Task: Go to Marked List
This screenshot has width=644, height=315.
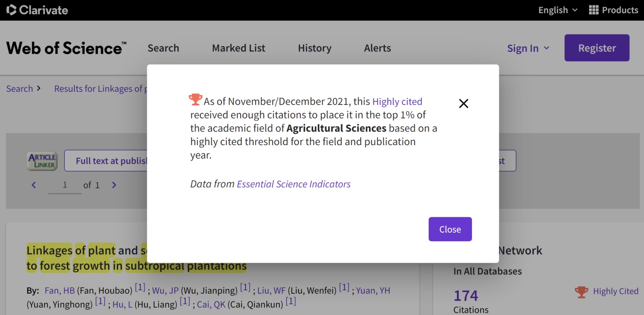Action: coord(239,48)
